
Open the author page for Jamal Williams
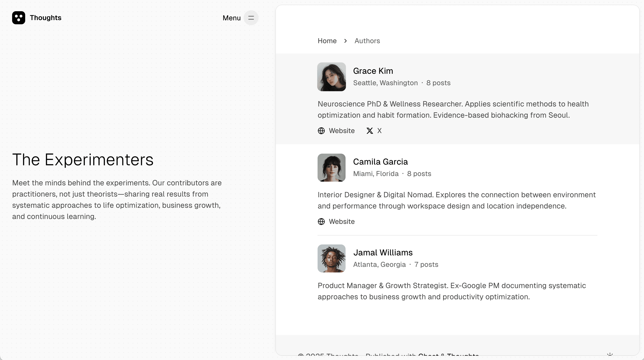[x=383, y=252]
